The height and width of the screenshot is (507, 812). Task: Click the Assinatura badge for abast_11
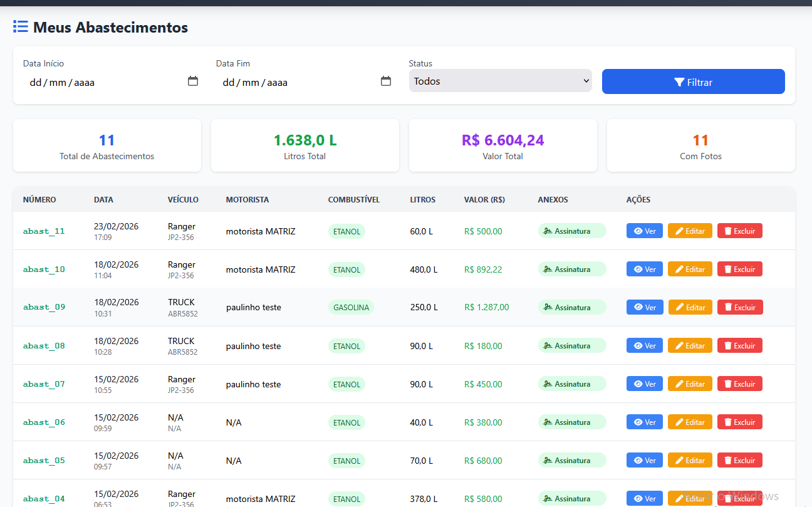pos(572,231)
